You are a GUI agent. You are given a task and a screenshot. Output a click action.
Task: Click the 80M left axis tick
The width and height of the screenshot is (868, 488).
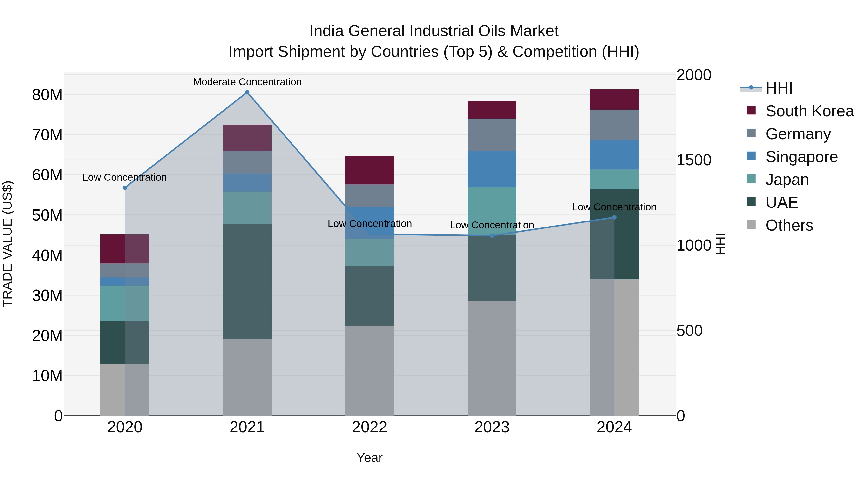47,95
